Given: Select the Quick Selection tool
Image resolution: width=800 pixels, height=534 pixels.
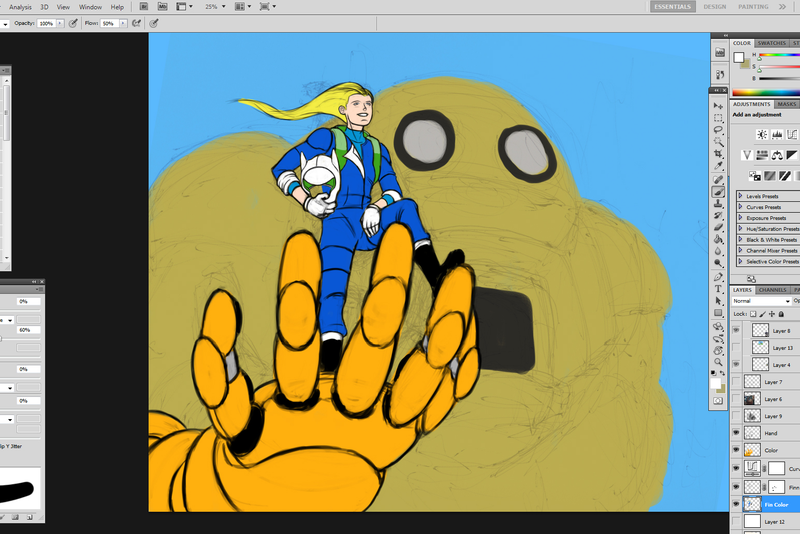Looking at the screenshot, I should coord(718,142).
